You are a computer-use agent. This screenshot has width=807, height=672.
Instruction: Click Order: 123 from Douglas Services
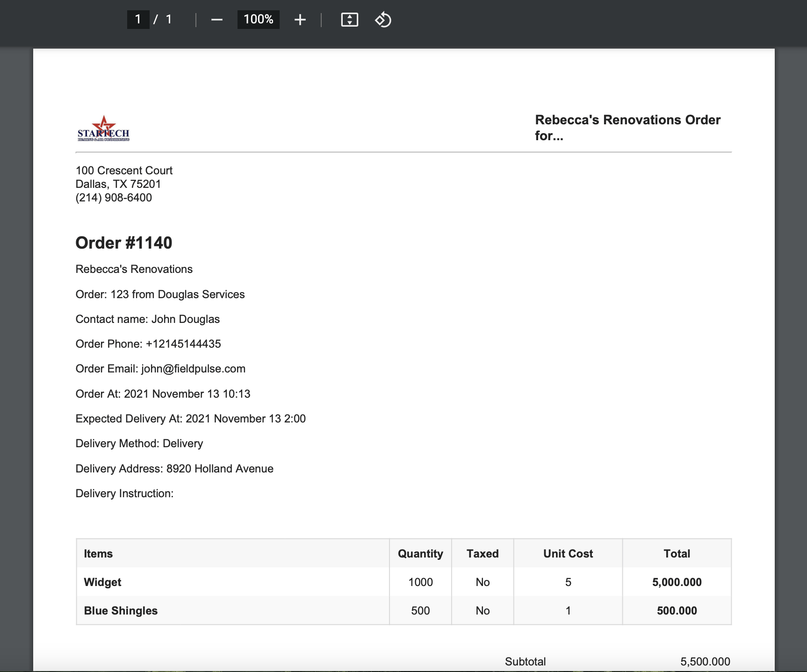pyautogui.click(x=160, y=294)
